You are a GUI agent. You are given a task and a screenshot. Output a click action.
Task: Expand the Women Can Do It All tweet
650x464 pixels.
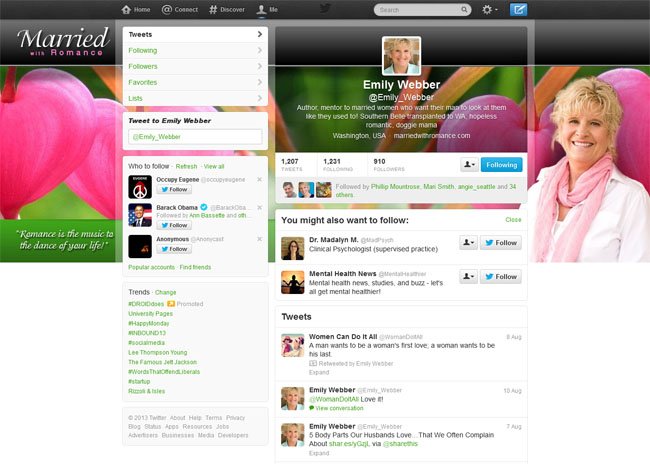pyautogui.click(x=319, y=372)
